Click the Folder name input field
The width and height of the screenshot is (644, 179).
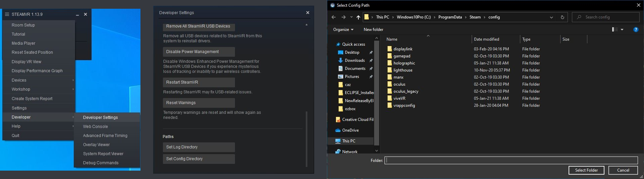click(x=511, y=161)
